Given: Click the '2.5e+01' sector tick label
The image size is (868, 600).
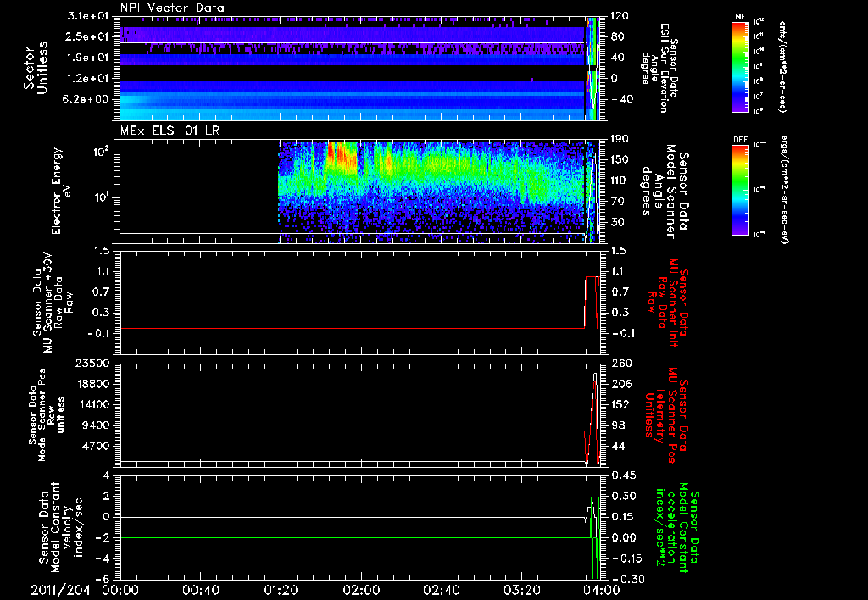Looking at the screenshot, I should [88, 36].
